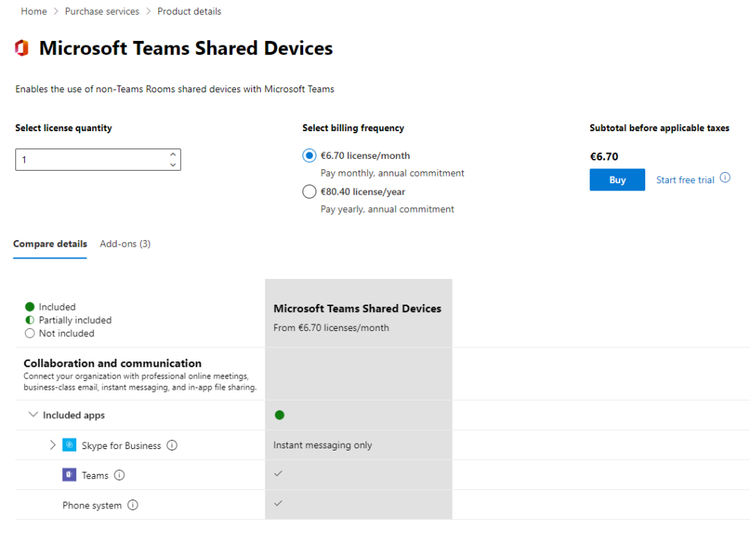
Task: Collapse the Included apps section
Action: click(x=33, y=415)
